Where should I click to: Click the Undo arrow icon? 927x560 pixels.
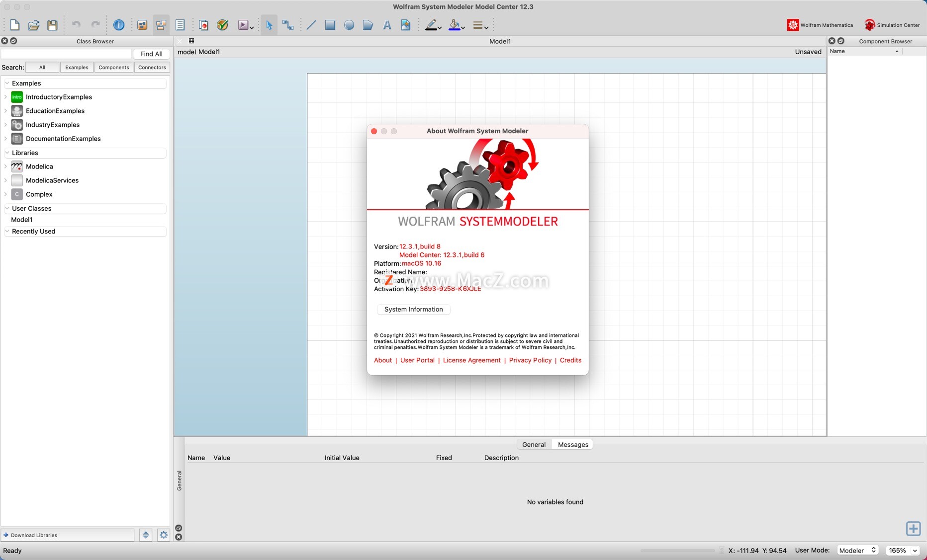[76, 24]
